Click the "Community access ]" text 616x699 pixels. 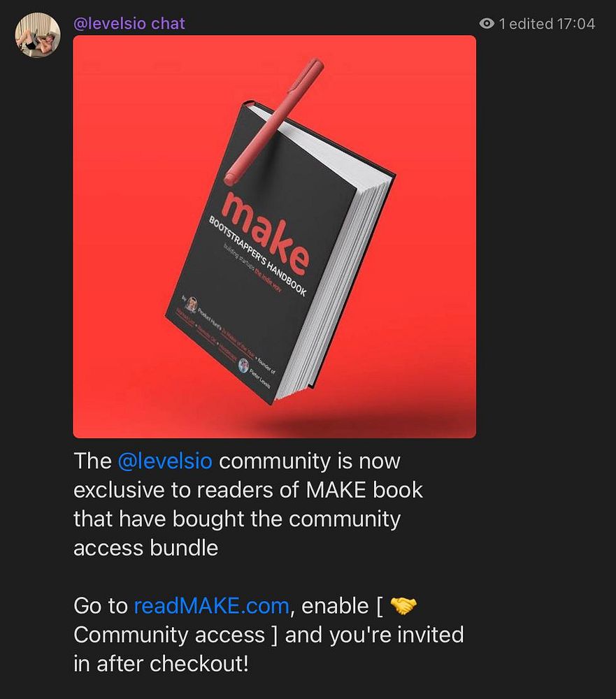point(176,635)
